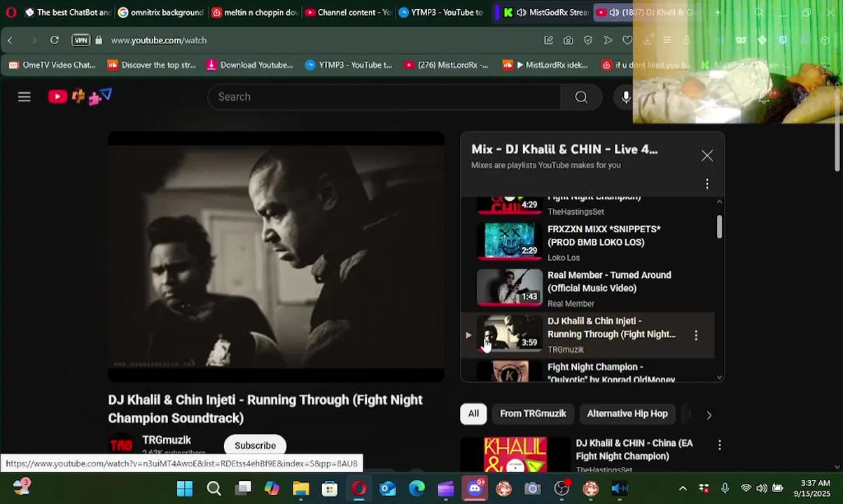Select the Alternative Hip Hop chip
The width and height of the screenshot is (843, 504).
point(627,414)
